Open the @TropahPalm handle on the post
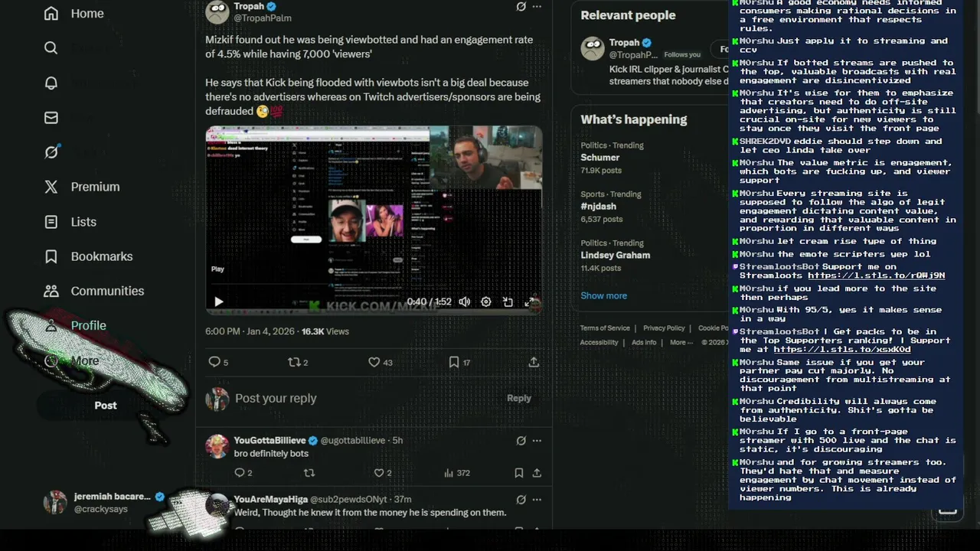Screen dimensions: 980x551 pos(263,18)
